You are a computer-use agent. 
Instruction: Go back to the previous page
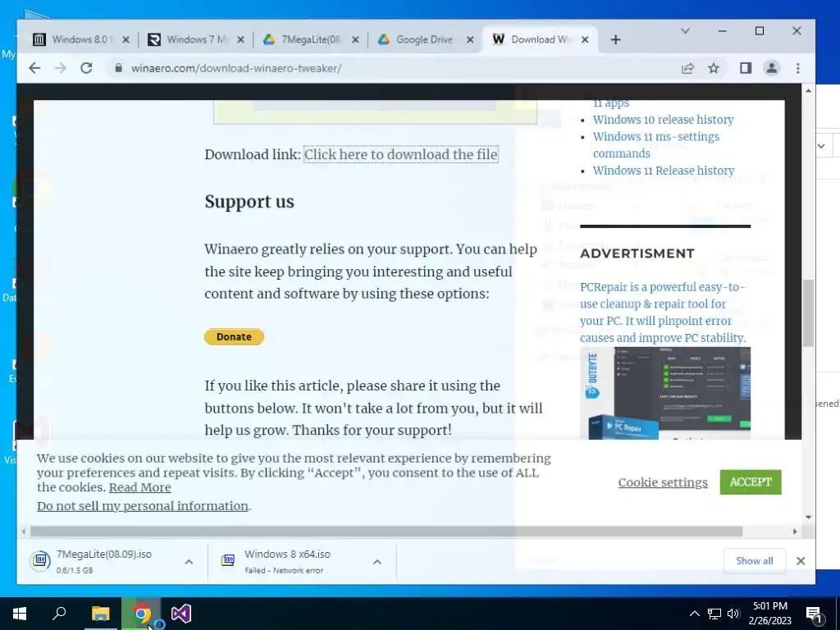tap(34, 68)
